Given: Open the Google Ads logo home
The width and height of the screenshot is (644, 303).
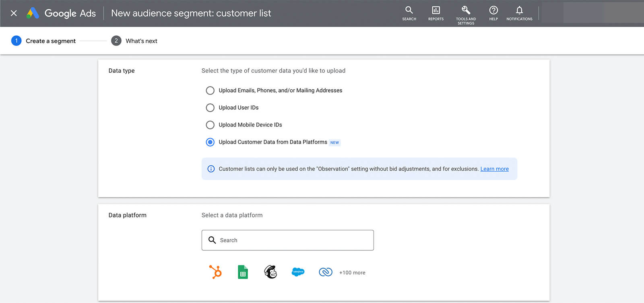Looking at the screenshot, I should (x=61, y=13).
